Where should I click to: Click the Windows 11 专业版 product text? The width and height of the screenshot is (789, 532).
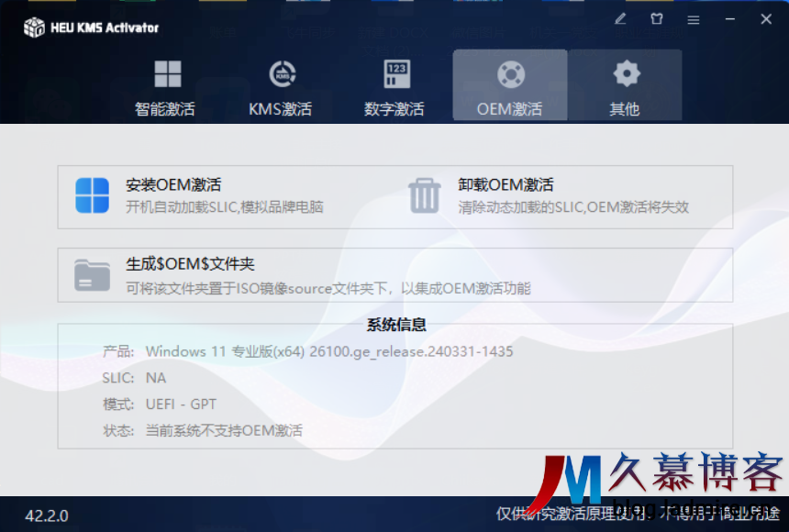tap(328, 351)
